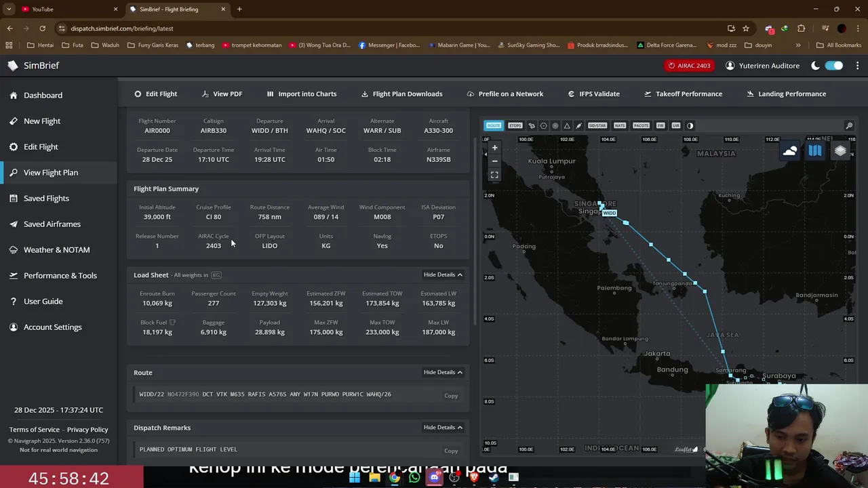The image size is (868, 488).
Task: Open the Privacy Policy link
Action: pyautogui.click(x=87, y=430)
